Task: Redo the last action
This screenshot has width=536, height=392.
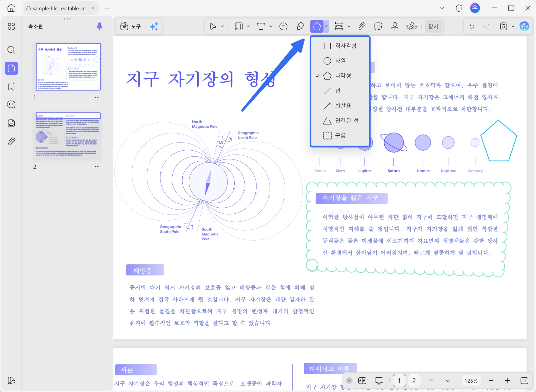Action: [x=486, y=26]
